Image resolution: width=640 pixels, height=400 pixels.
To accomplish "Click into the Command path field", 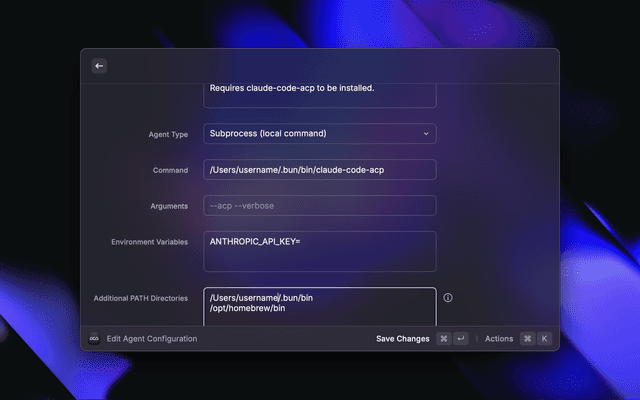I will (x=319, y=170).
